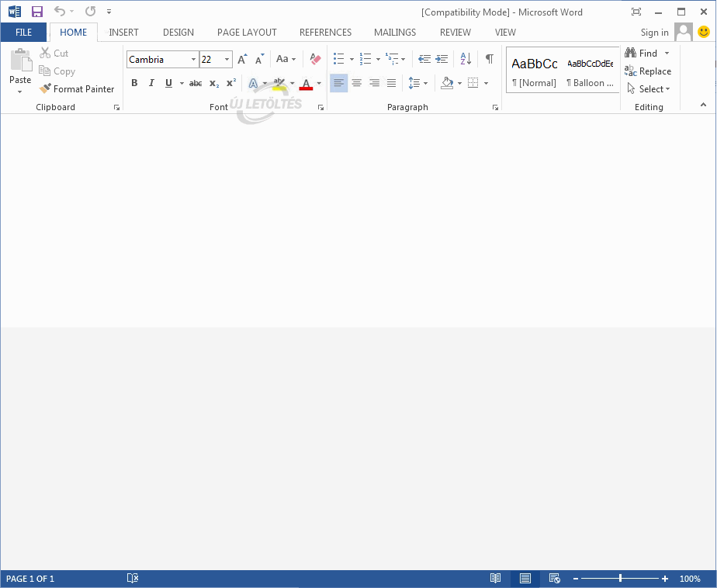
Task: Enable center paragraph alignment
Action: tap(356, 83)
